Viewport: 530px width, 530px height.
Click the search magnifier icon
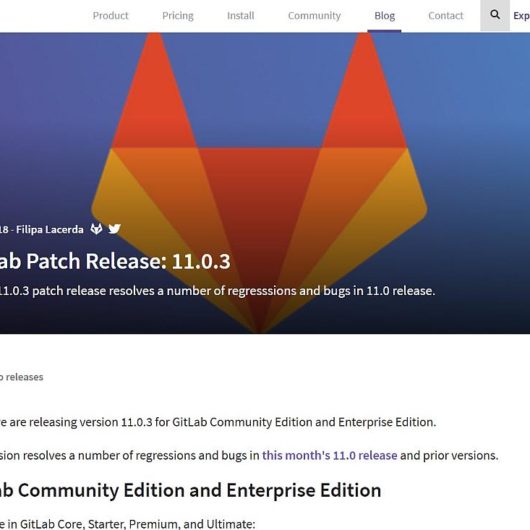coord(495,15)
